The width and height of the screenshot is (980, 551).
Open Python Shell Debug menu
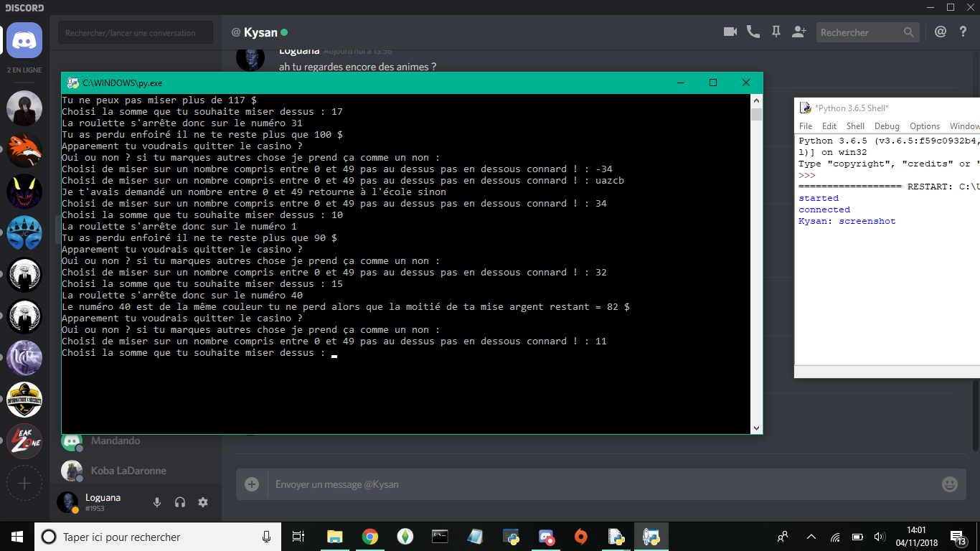tap(887, 126)
